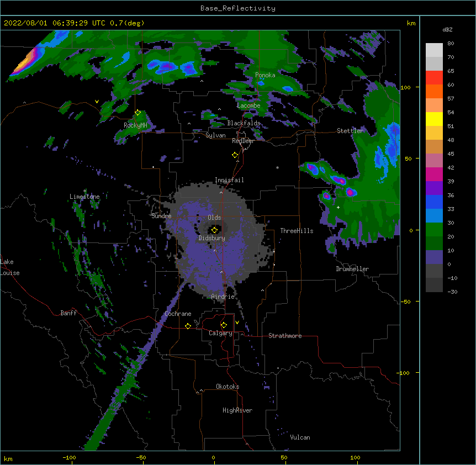476x465 pixels.
Task: Click the Okotoks town label
Action: point(228,387)
